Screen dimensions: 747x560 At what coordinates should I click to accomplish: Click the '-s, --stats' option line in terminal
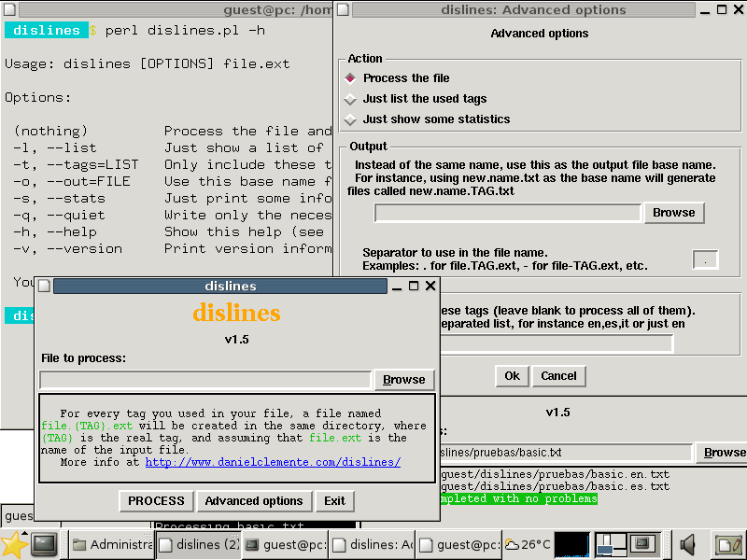173,198
